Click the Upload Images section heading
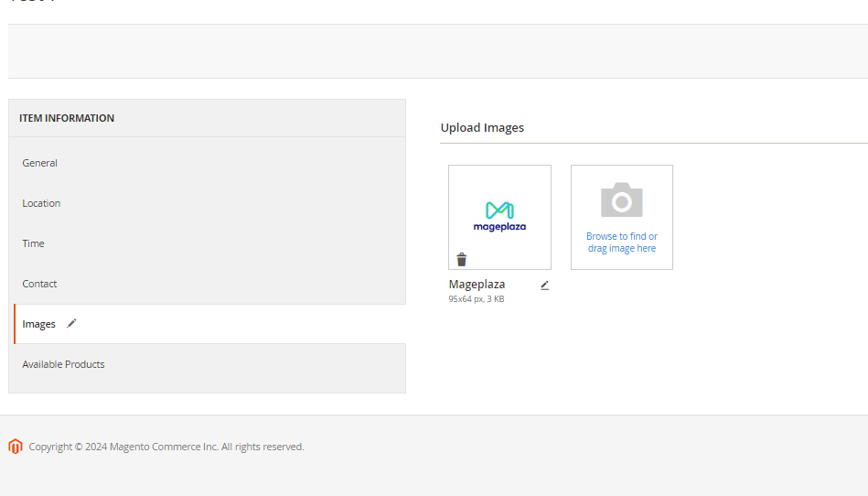 tap(482, 128)
